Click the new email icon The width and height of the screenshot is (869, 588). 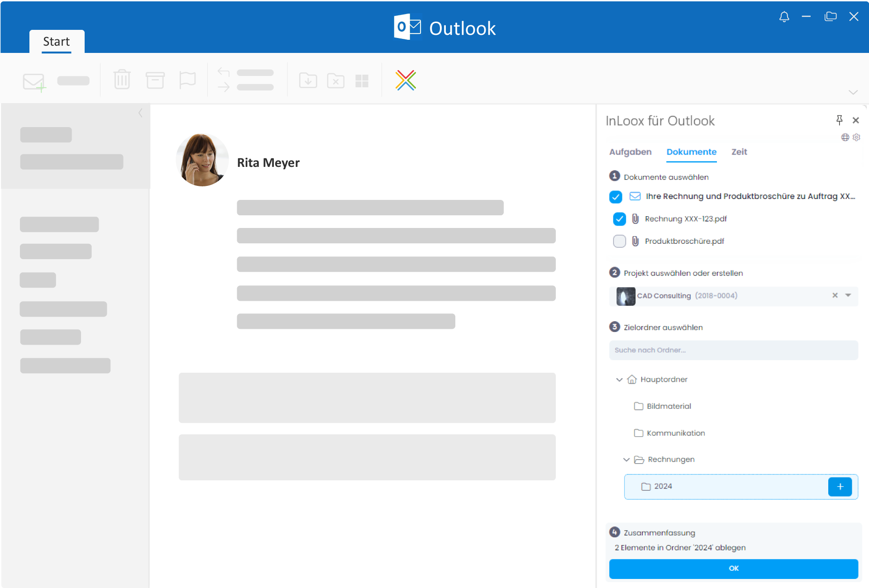point(34,82)
